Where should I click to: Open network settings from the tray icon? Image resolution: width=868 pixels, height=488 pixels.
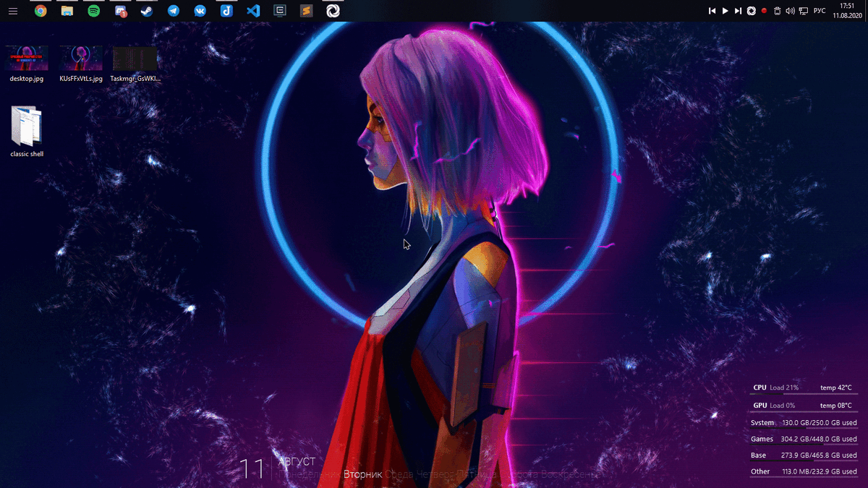(x=804, y=11)
